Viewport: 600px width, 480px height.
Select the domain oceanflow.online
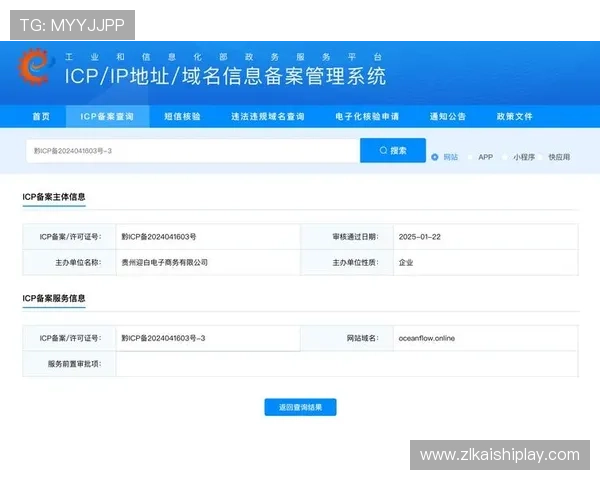(x=427, y=338)
